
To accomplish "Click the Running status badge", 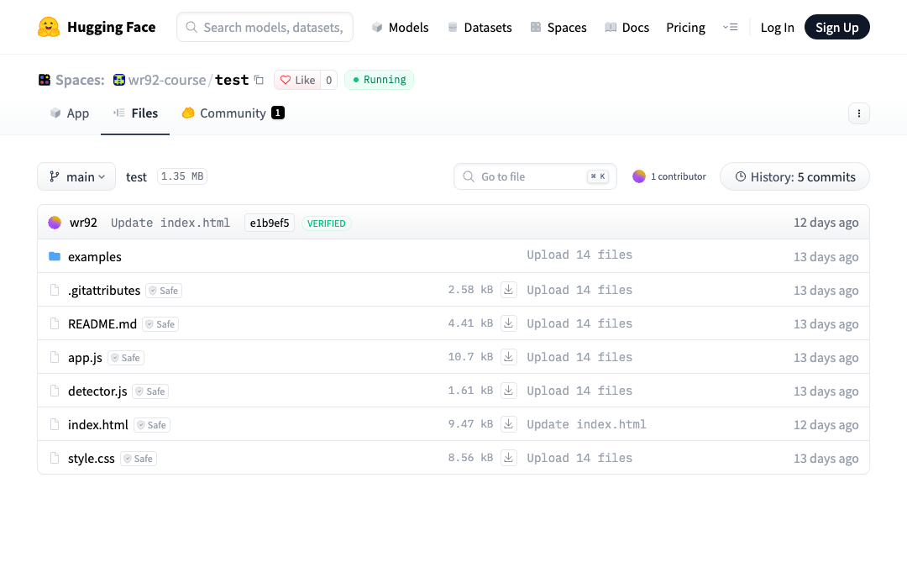I will tap(380, 80).
